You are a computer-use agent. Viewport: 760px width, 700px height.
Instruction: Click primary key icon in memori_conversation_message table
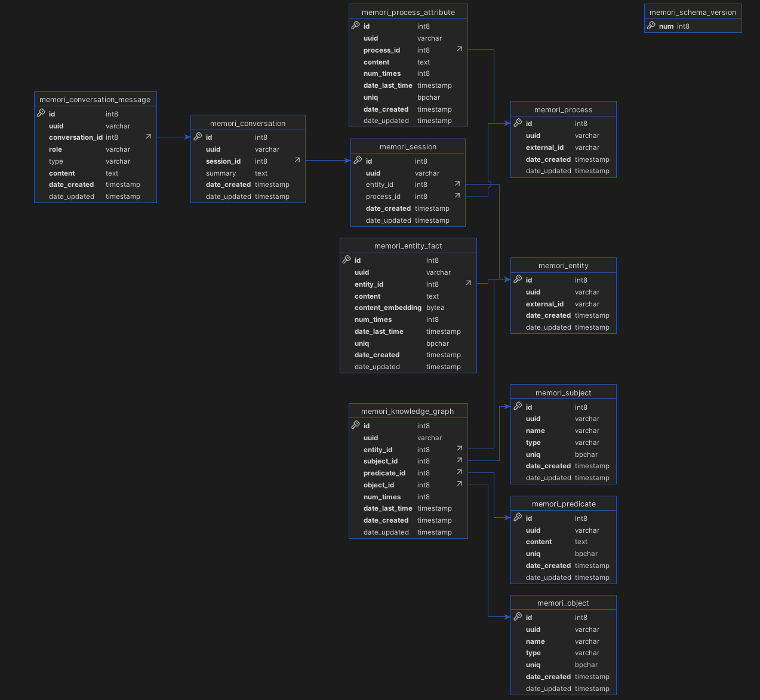(x=41, y=113)
